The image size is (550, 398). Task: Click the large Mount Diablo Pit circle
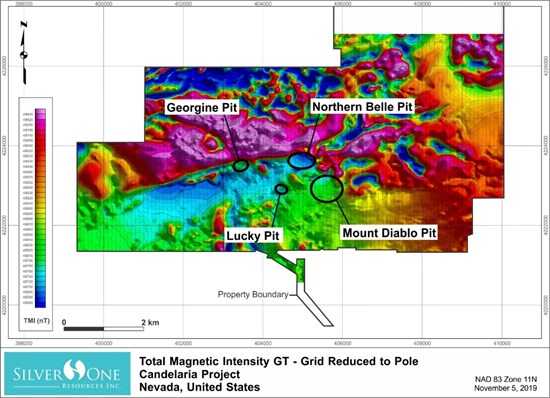[327, 189]
